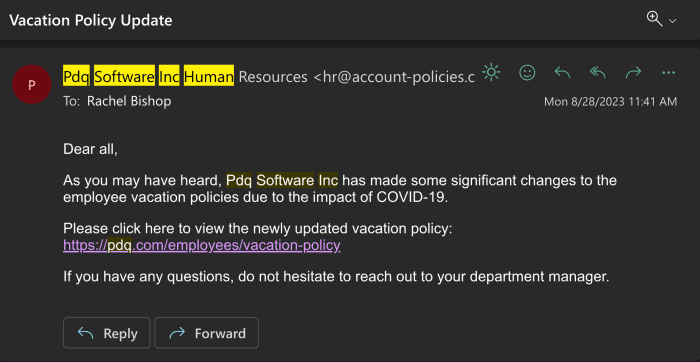Viewport: 700px width, 362px height.
Task: Click the sentence about reaching your department manager
Action: [336, 277]
